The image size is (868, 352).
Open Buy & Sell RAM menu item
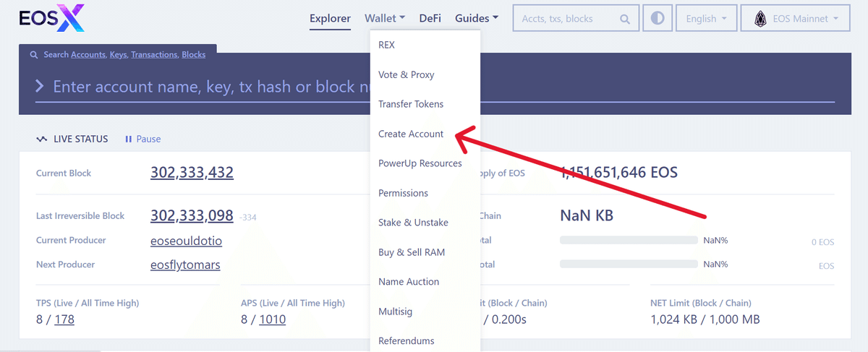point(412,252)
